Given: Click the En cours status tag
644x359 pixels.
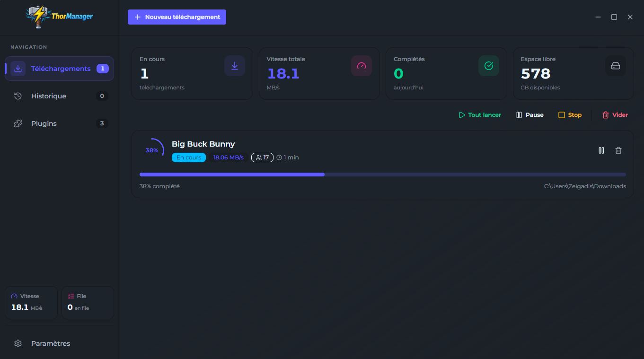Looking at the screenshot, I should click(x=189, y=158).
